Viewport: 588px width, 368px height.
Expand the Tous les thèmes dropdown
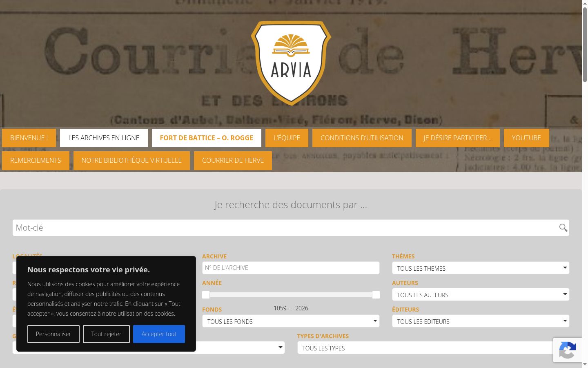tap(481, 268)
